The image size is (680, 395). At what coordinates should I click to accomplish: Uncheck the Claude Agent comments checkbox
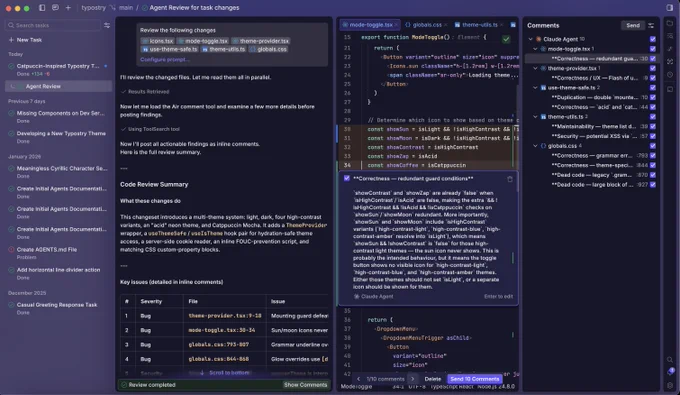point(653,39)
